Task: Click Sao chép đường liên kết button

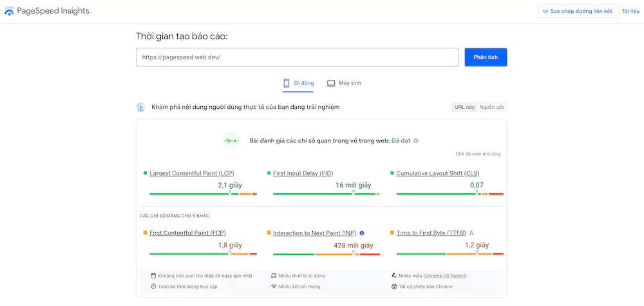Action: point(578,12)
